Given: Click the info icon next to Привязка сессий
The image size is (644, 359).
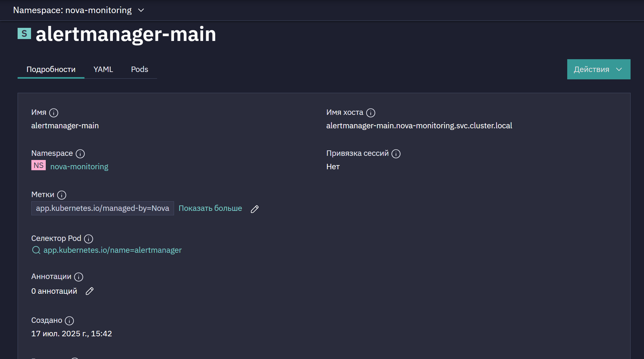Looking at the screenshot, I should click(396, 154).
